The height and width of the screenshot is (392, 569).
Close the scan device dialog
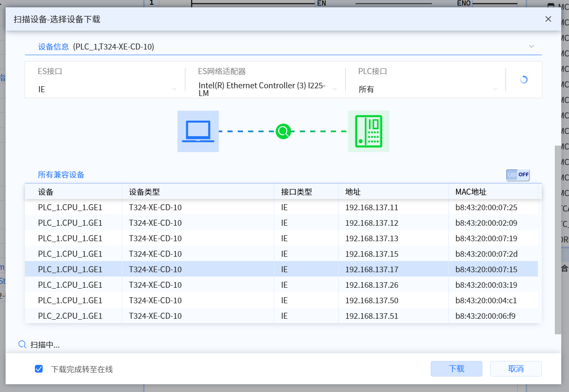548,19
